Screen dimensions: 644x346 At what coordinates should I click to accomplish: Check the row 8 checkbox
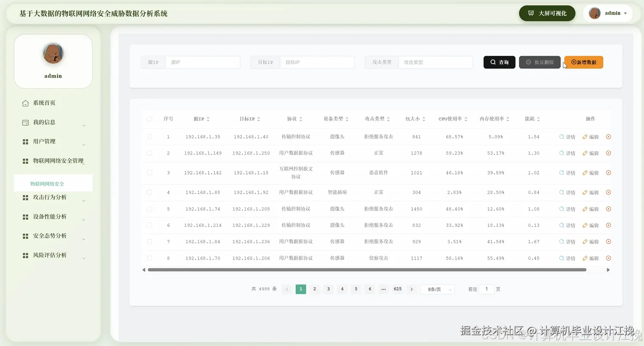coord(149,258)
